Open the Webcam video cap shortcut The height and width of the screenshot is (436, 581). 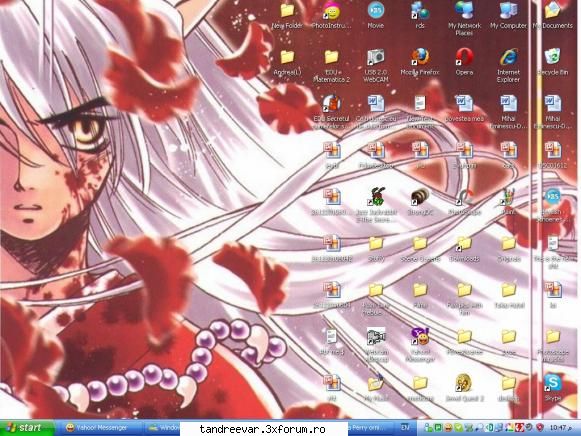[376, 345]
